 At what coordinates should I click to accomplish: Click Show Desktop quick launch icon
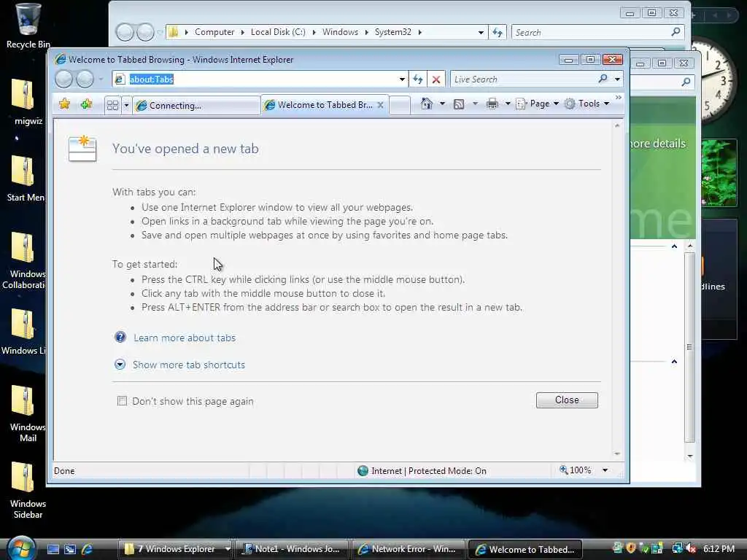pyautogui.click(x=53, y=549)
